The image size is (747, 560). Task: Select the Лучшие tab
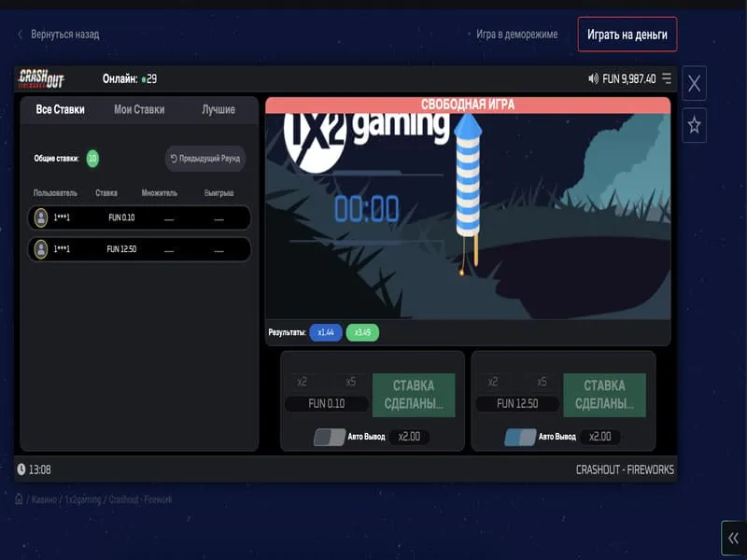point(218,109)
